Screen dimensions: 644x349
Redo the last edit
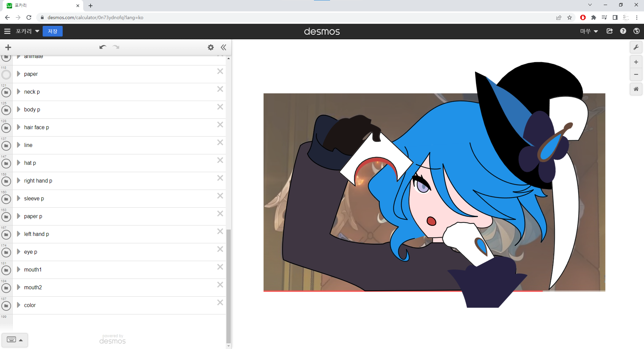pyautogui.click(x=116, y=47)
